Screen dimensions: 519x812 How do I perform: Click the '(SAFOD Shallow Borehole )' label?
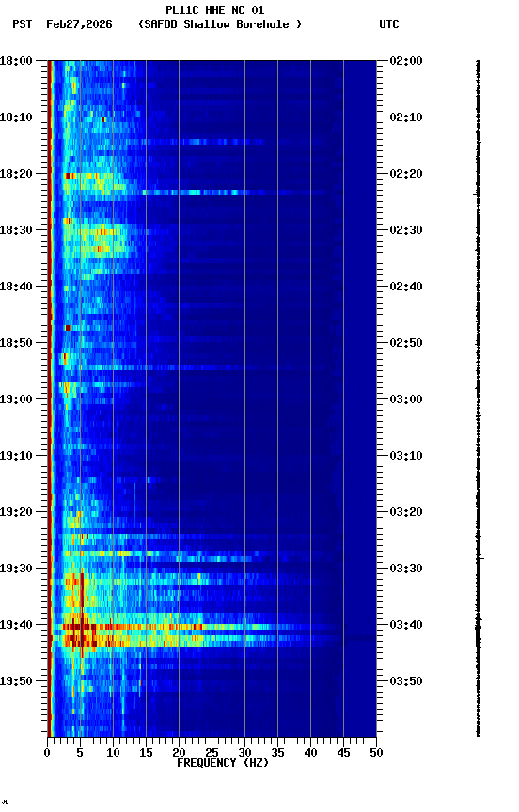[x=220, y=24]
